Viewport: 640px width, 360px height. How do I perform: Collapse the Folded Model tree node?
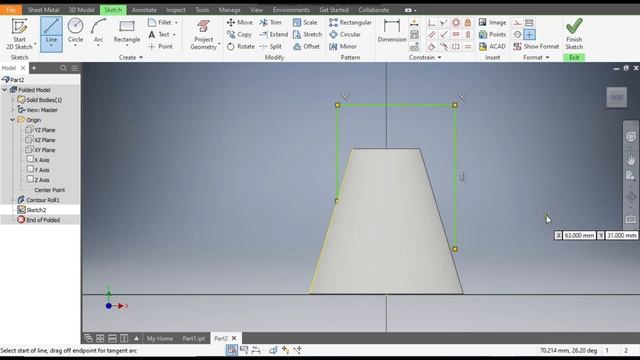[5, 90]
